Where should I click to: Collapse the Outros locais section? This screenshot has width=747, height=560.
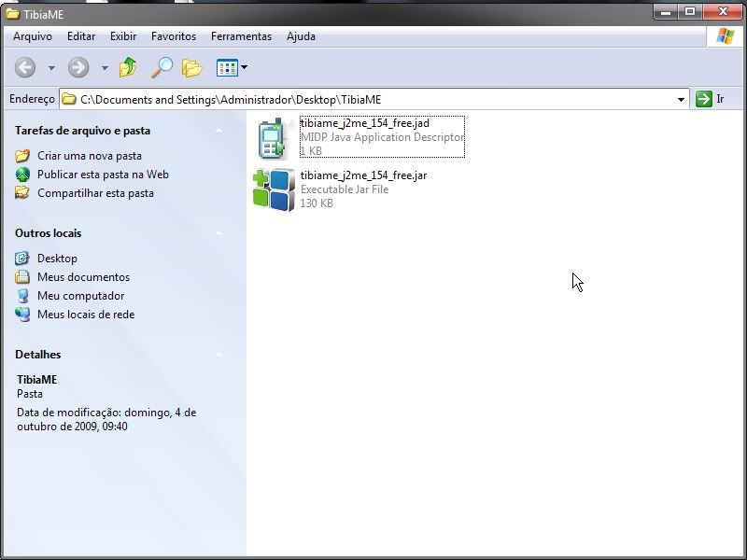click(x=218, y=233)
